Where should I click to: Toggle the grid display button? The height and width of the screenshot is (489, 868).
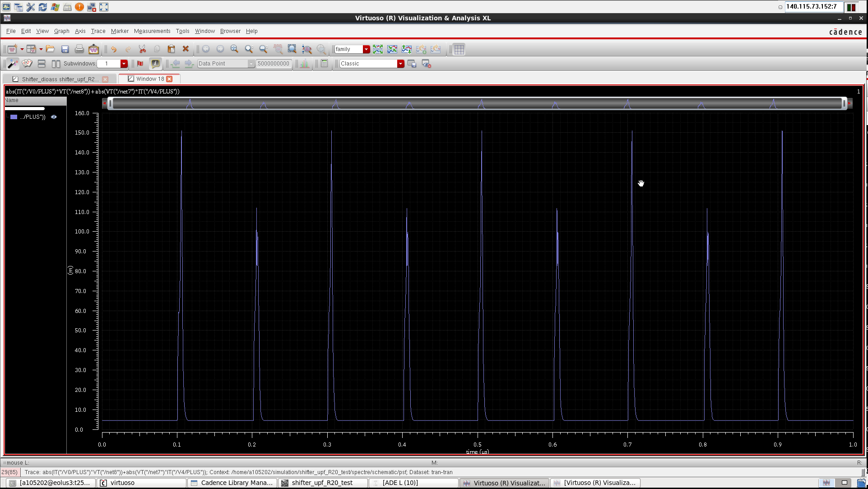click(459, 49)
